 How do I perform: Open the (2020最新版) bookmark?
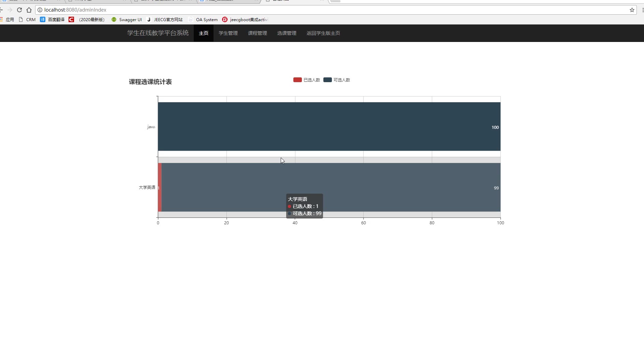pyautogui.click(x=87, y=19)
